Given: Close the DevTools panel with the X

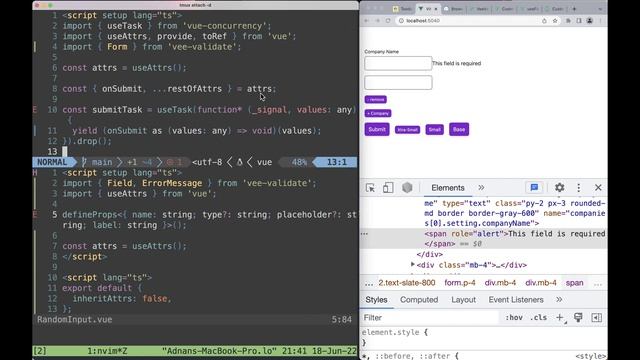Looking at the screenshot, I should click(598, 187).
